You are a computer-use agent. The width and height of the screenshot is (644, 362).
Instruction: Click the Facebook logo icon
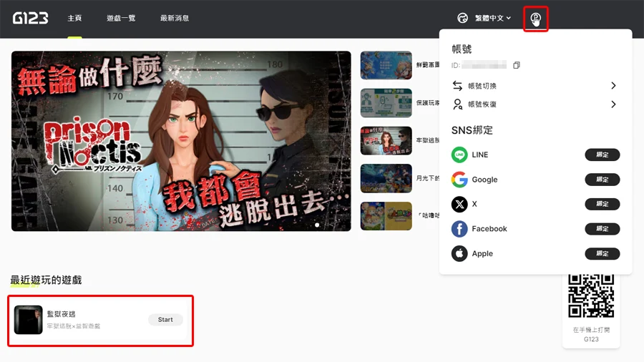[x=459, y=229]
